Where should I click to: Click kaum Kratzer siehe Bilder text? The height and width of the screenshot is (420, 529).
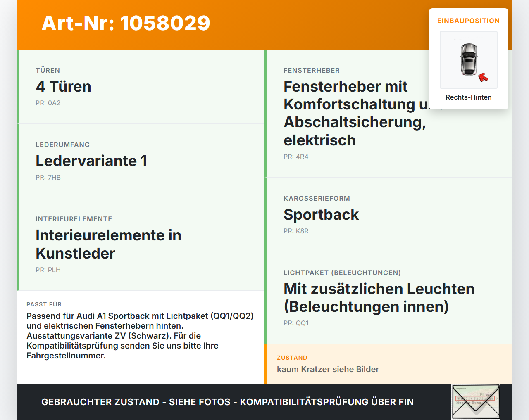point(328,369)
